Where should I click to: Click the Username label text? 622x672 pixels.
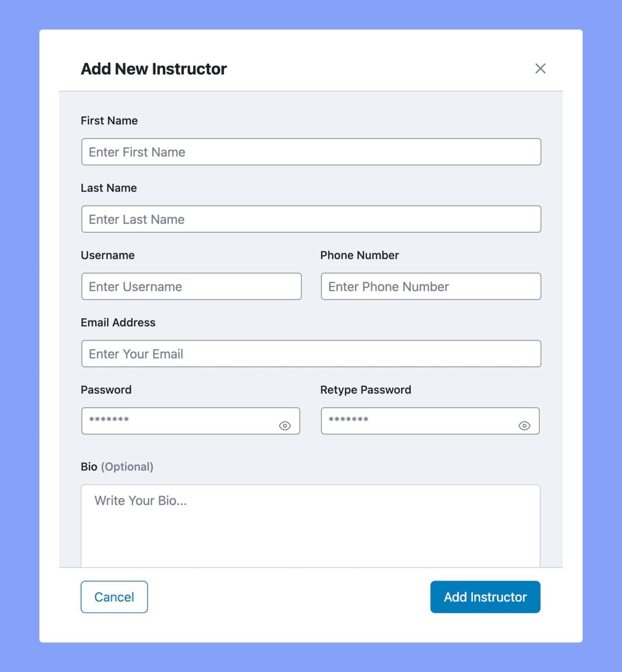click(108, 255)
